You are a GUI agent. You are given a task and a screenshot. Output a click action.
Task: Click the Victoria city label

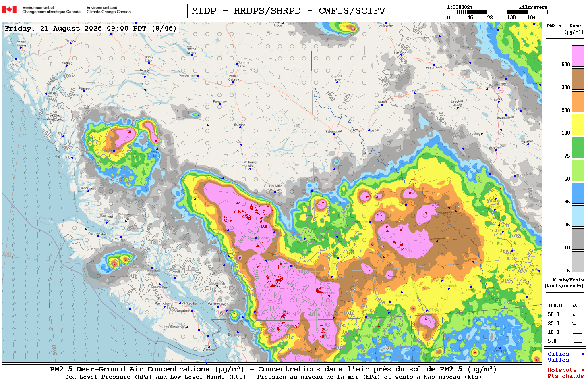tap(209, 350)
